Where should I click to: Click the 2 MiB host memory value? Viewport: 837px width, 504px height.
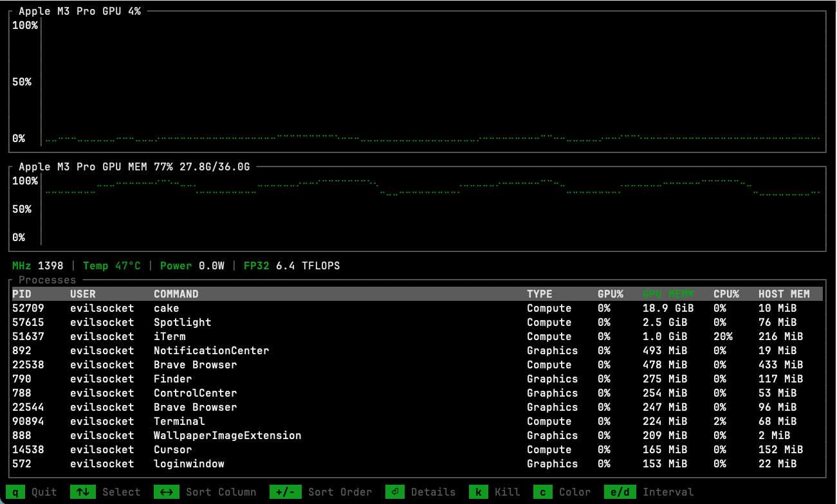pyautogui.click(x=775, y=435)
